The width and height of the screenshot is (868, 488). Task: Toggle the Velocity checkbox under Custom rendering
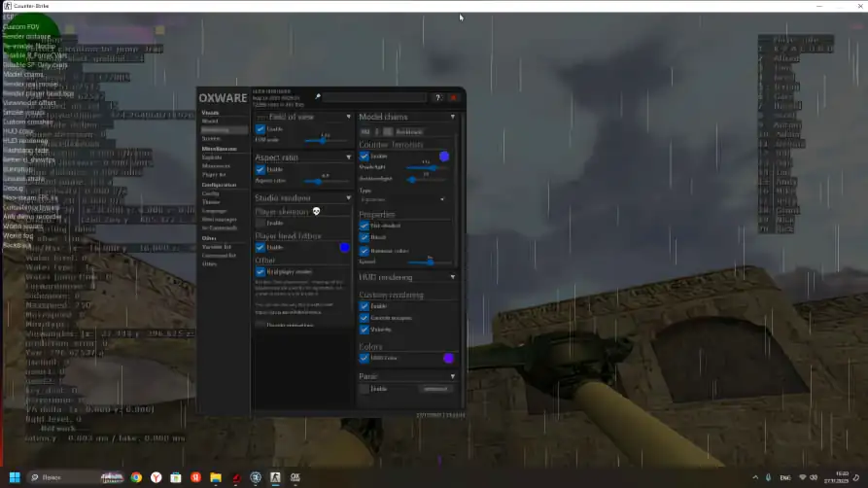364,330
